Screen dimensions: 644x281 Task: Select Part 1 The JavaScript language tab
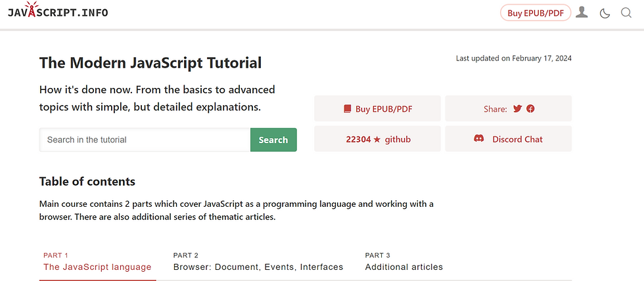[97, 262]
